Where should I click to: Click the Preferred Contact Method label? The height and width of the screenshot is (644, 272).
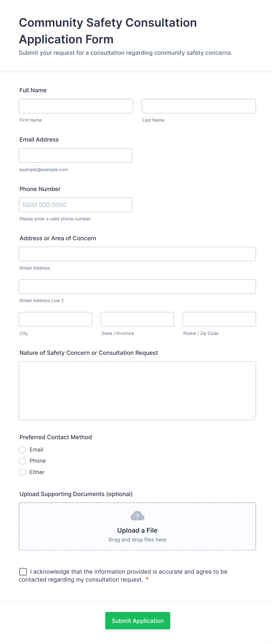point(56,437)
